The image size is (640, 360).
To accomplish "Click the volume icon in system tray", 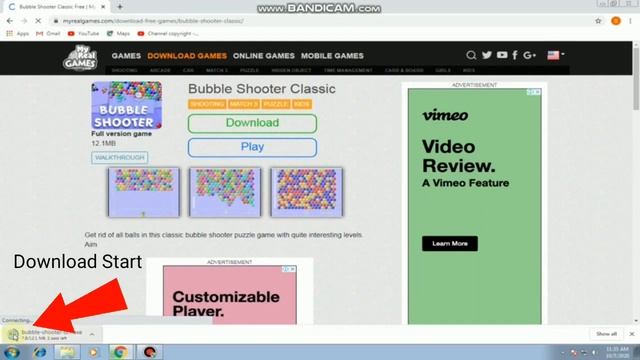I will 593,352.
